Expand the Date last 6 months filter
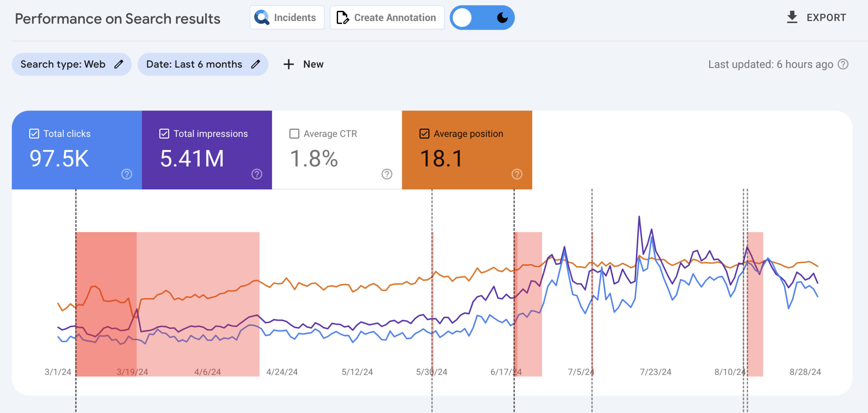The image size is (868, 413). pyautogui.click(x=201, y=64)
